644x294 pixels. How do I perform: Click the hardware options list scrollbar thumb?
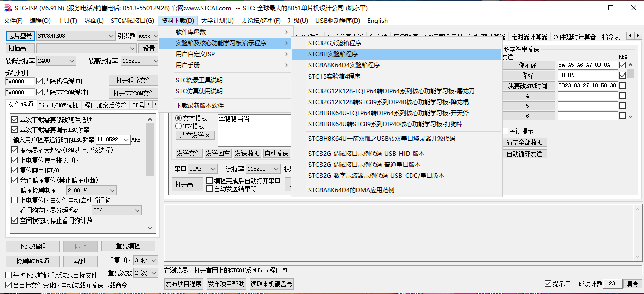[150, 150]
